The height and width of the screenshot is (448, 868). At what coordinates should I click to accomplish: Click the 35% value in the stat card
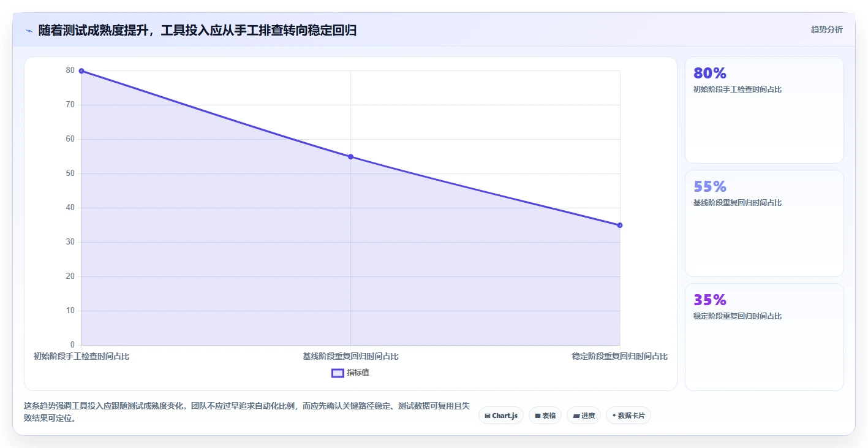[x=709, y=300]
